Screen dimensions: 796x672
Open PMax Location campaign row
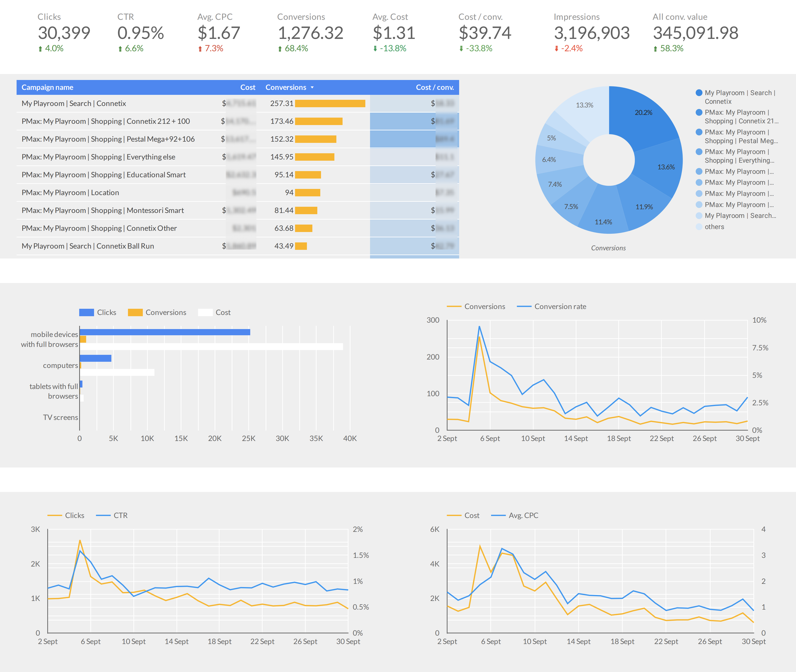pos(70,193)
